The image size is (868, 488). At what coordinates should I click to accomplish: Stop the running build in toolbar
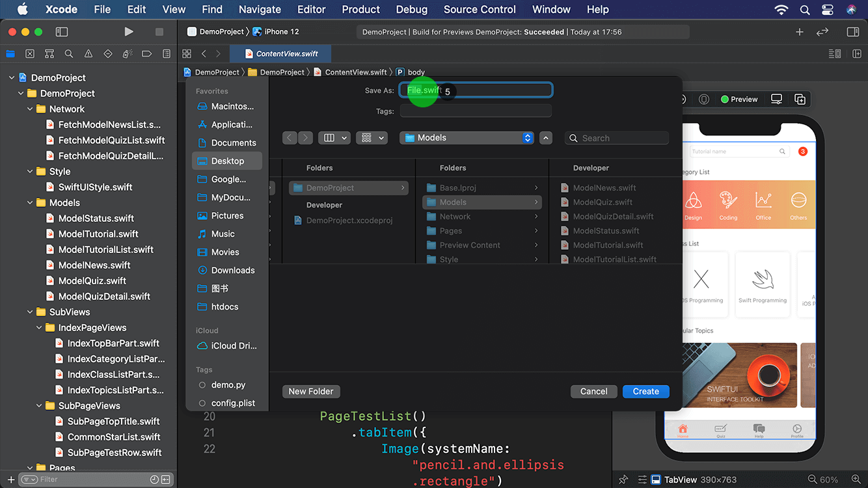click(159, 32)
